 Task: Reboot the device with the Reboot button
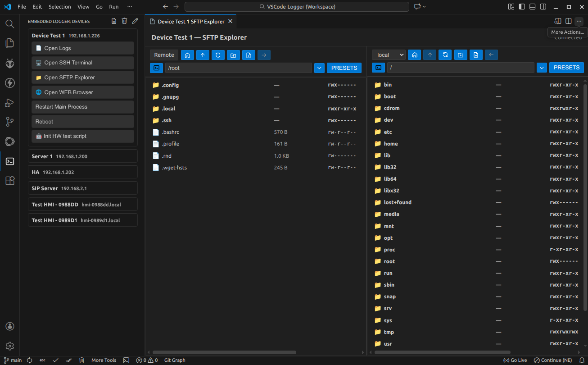coord(82,121)
